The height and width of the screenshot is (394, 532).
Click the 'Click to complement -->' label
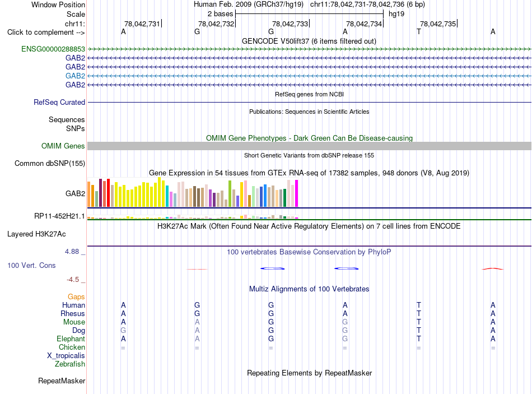(46, 33)
